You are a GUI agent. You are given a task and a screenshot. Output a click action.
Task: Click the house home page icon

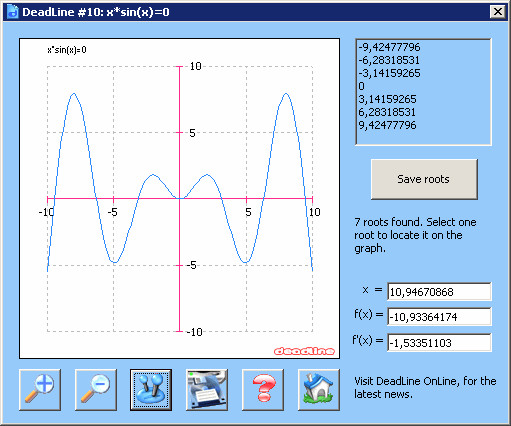point(319,390)
